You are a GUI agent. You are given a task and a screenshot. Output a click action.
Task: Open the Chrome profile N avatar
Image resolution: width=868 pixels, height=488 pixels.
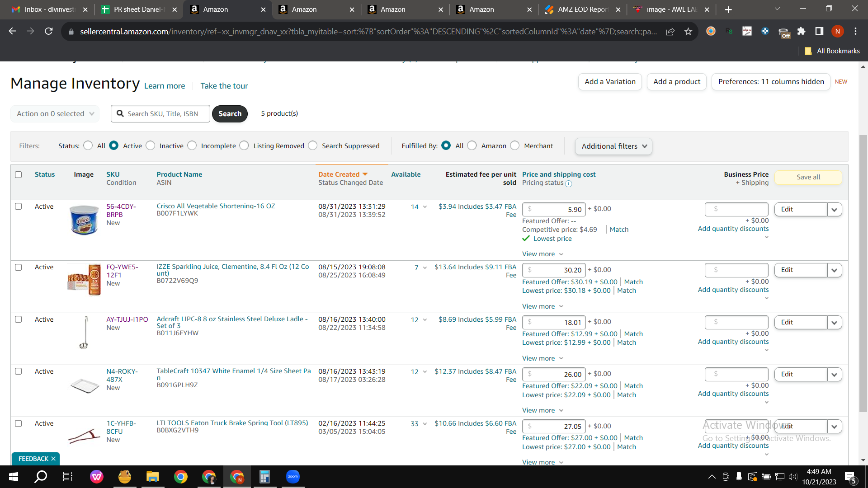pyautogui.click(x=837, y=31)
